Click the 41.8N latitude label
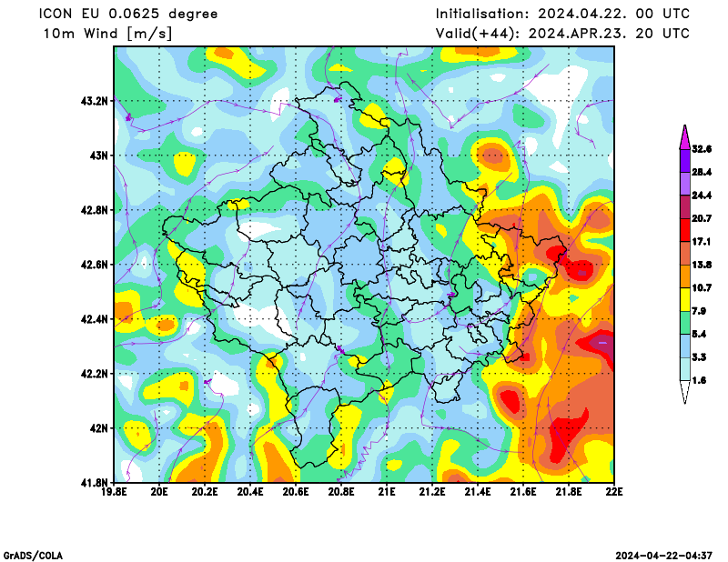Image resolution: width=728 pixels, height=562 pixels. pyautogui.click(x=95, y=483)
